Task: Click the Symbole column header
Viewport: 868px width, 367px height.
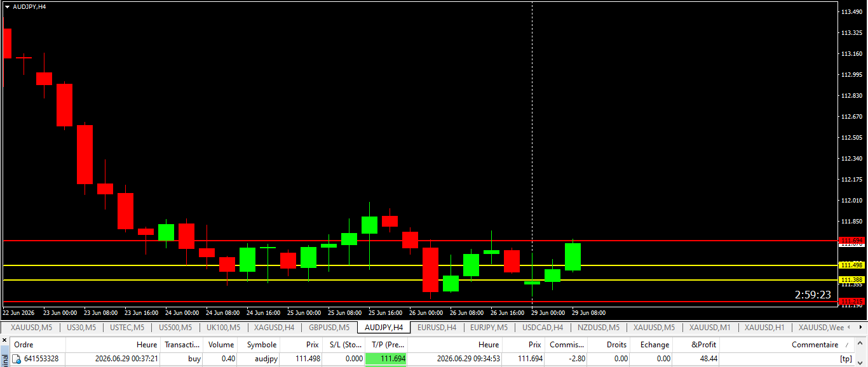Action: tap(262, 345)
